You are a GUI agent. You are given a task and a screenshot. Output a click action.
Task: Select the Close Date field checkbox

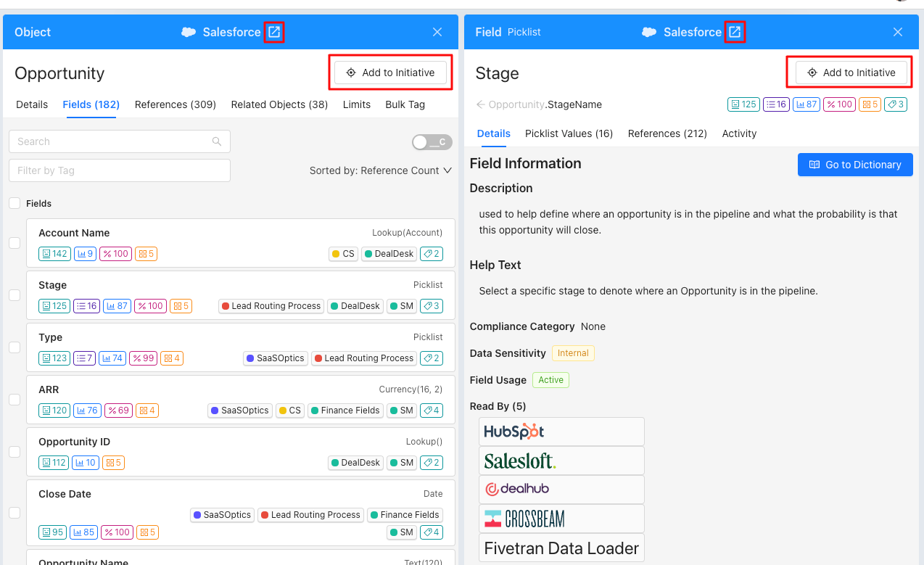tap(15, 513)
